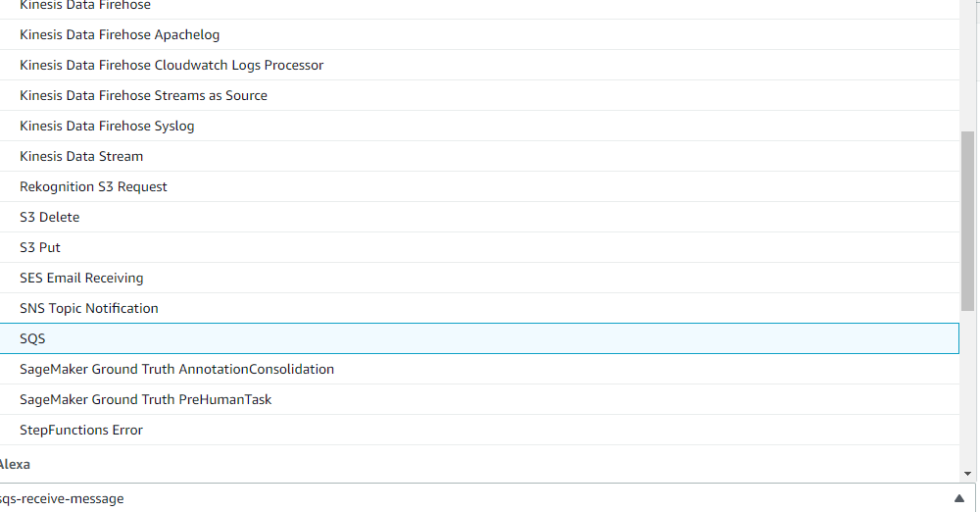This screenshot has width=980, height=512.
Task: Select Kinesis Data Stream template
Action: 479,156
